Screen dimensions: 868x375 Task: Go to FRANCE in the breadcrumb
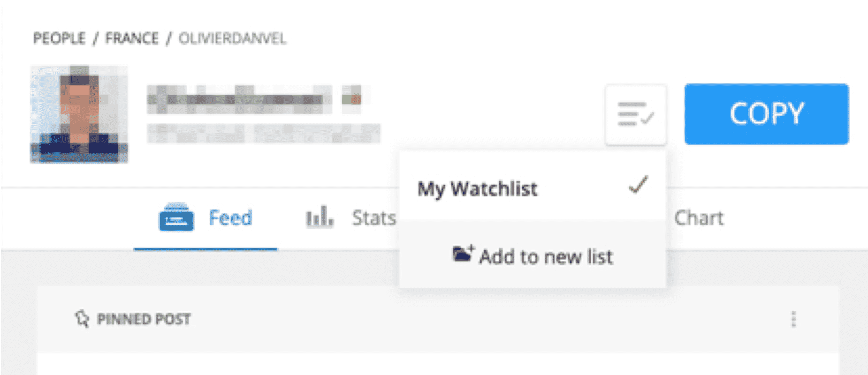coord(132,38)
